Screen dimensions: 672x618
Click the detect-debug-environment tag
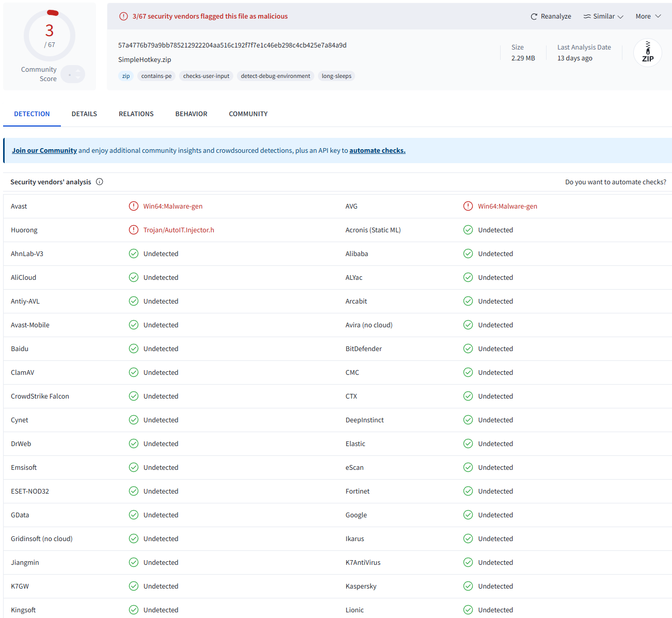tap(276, 76)
